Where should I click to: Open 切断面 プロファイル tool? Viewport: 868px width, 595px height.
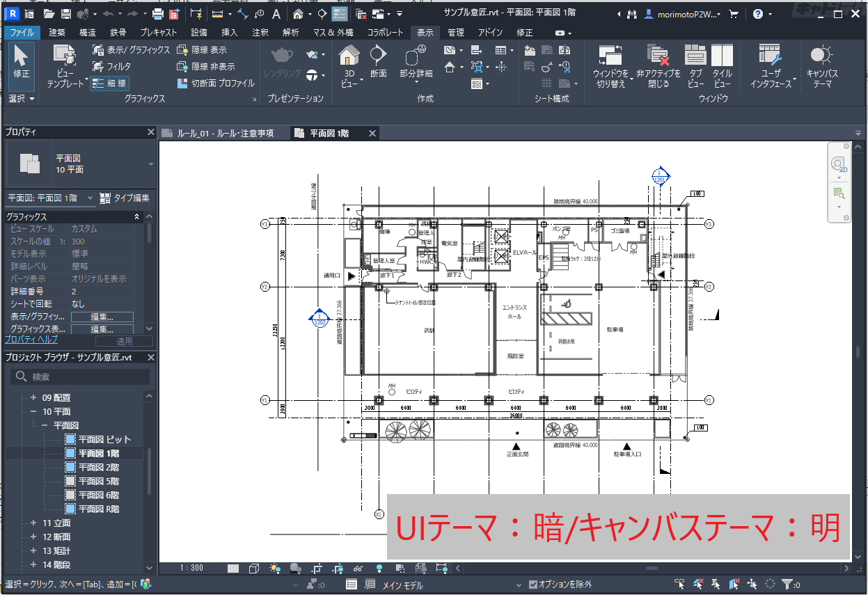point(216,84)
